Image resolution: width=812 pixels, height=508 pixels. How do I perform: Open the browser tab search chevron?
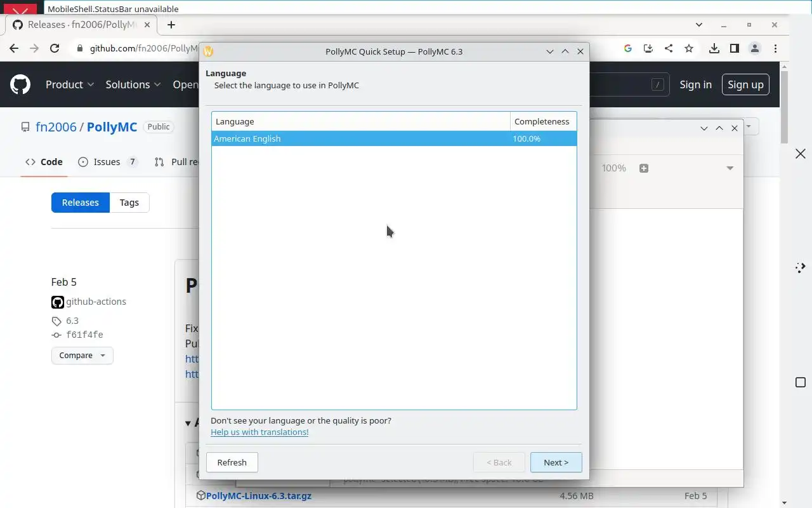coord(699,25)
